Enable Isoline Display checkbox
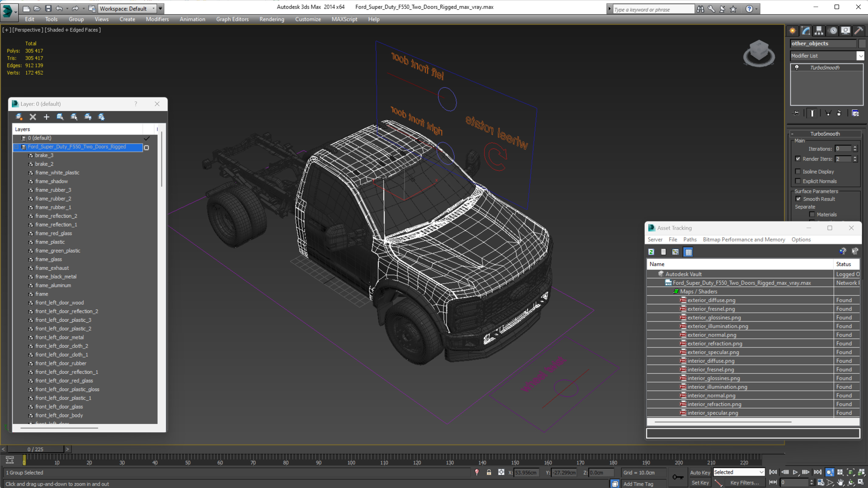The image size is (868, 488). 798,171
